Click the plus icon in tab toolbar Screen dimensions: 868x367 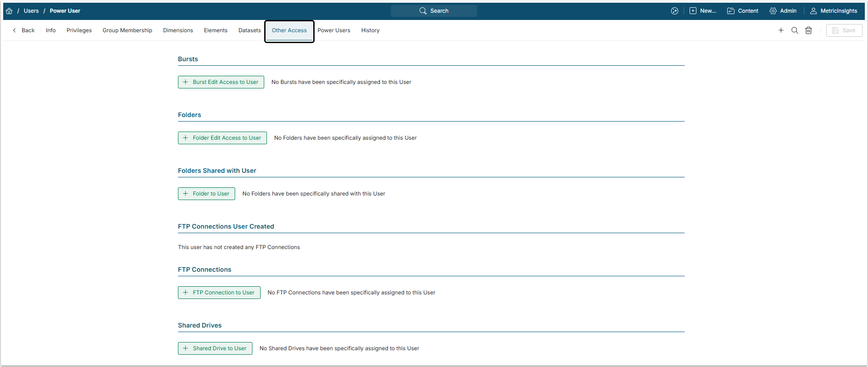[x=781, y=30]
